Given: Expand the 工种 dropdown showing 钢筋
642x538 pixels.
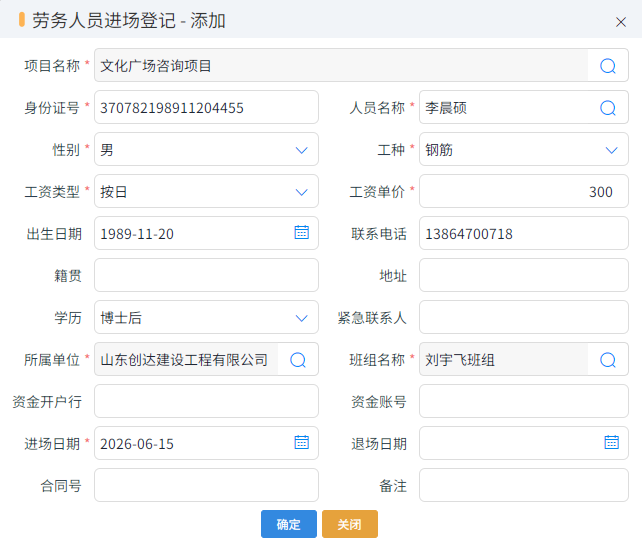Looking at the screenshot, I should (524, 149).
